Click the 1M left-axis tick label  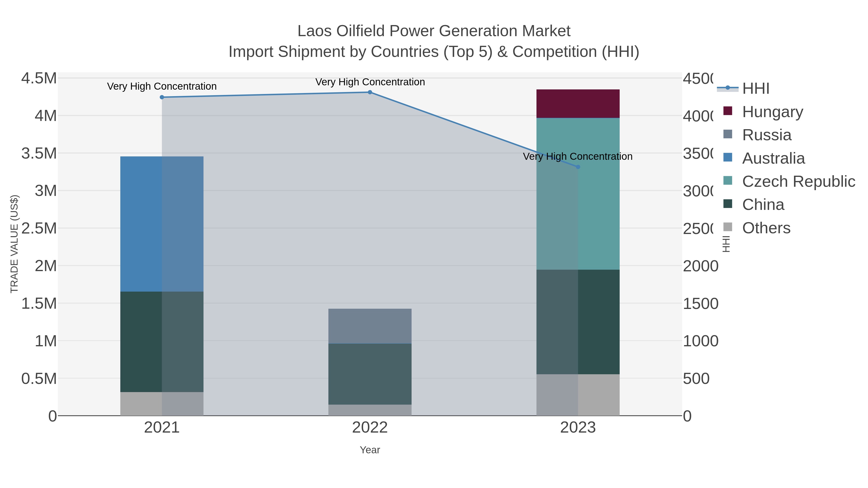click(x=46, y=341)
